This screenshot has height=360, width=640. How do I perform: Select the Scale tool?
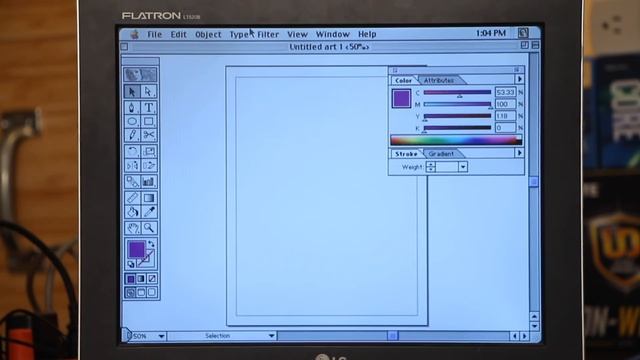[x=149, y=151]
